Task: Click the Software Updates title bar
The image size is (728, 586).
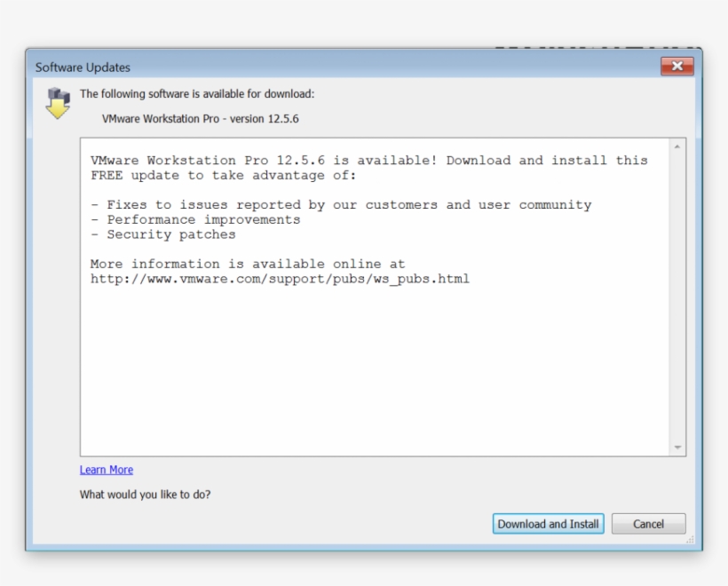Action: (x=266, y=67)
